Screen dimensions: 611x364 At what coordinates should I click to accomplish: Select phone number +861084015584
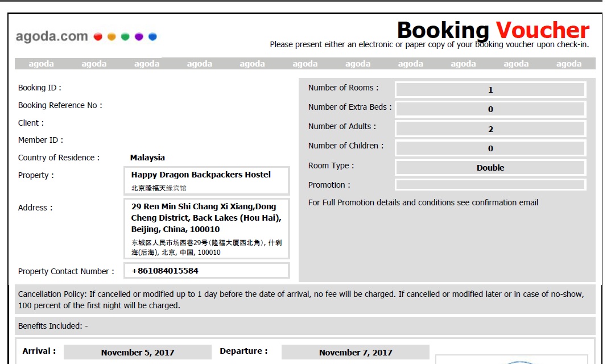[x=165, y=271]
